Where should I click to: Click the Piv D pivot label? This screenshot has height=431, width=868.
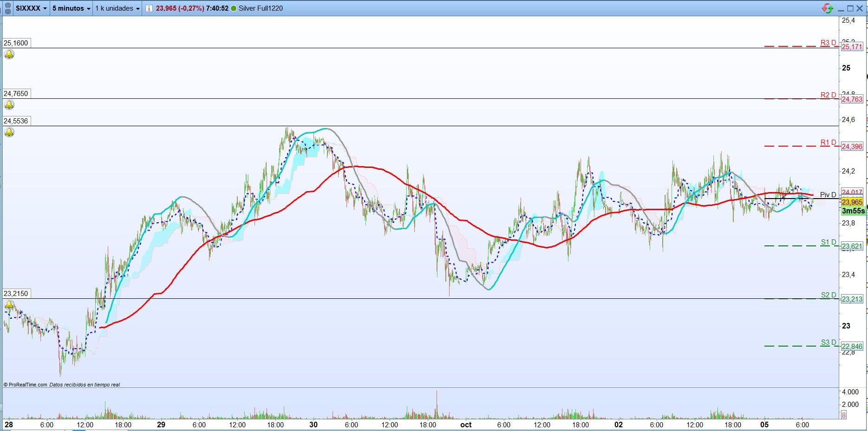tap(828, 195)
